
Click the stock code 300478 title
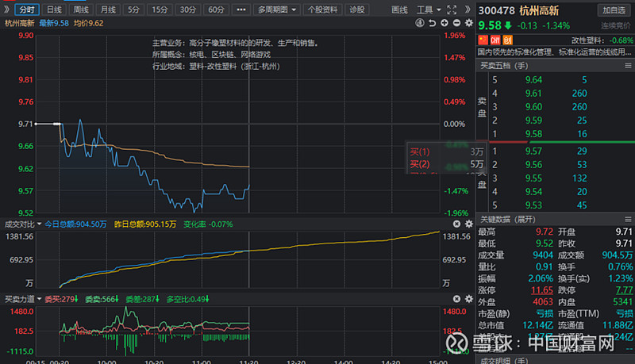497,10
